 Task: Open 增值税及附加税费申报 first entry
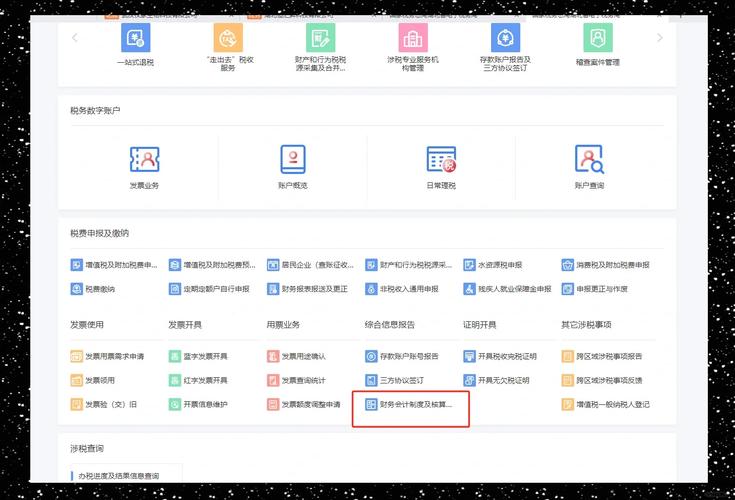114,265
